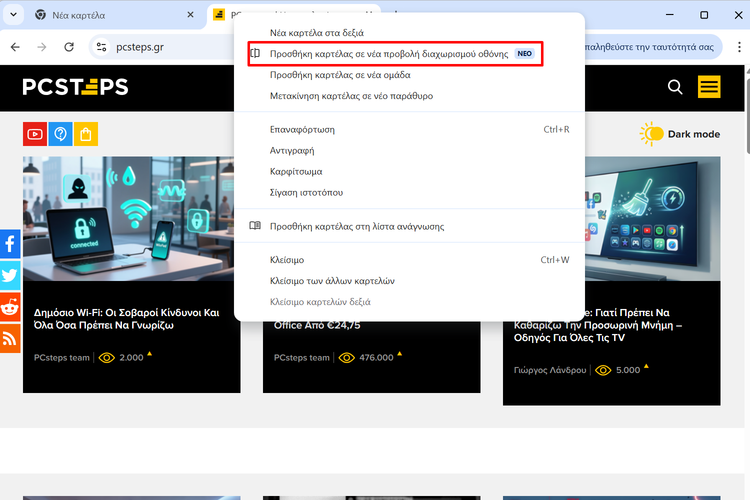Share via the Twitter sidebar icon
The width and height of the screenshot is (750, 500).
[10, 275]
